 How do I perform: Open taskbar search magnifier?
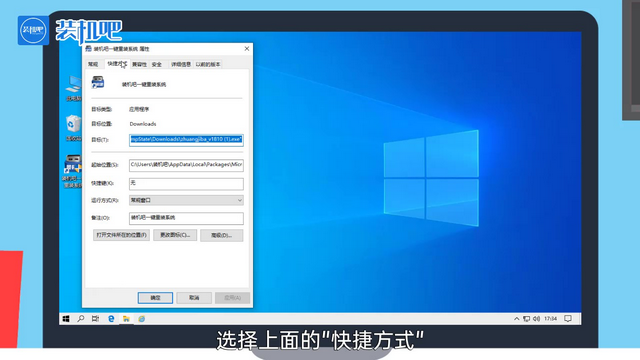coord(81,318)
